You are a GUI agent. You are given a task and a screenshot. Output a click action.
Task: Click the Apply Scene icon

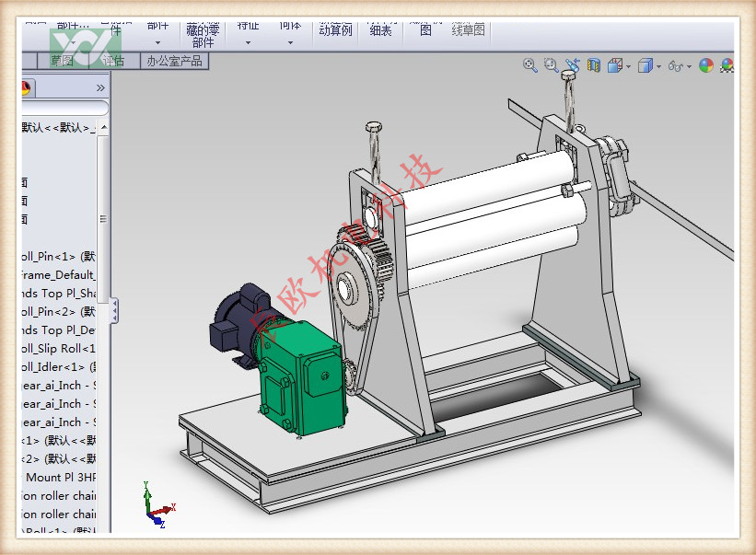tap(727, 65)
